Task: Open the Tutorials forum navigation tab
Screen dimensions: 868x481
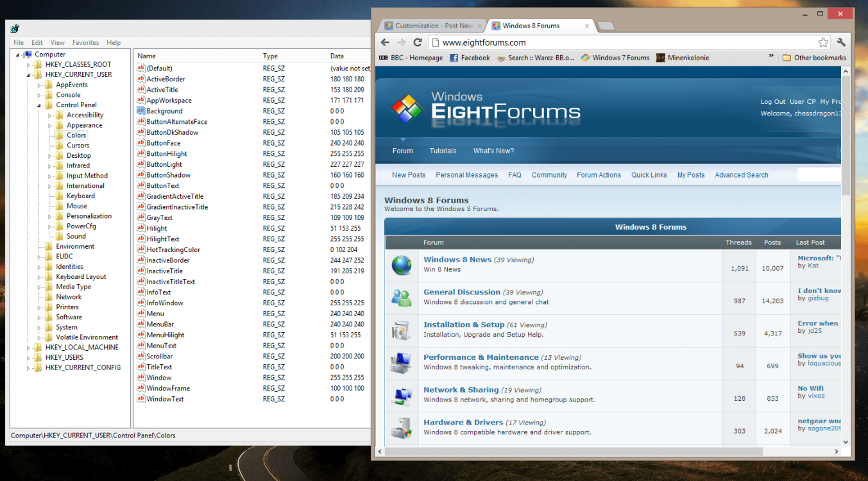Action: pos(443,151)
